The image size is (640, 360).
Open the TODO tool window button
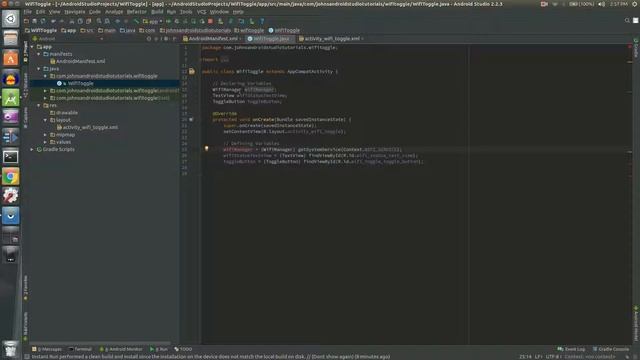[183, 349]
